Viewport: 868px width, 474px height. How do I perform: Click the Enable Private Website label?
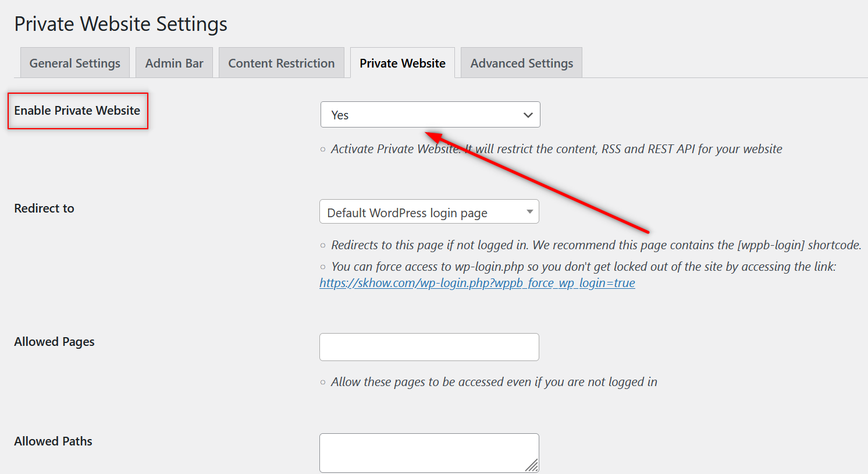[x=77, y=111]
